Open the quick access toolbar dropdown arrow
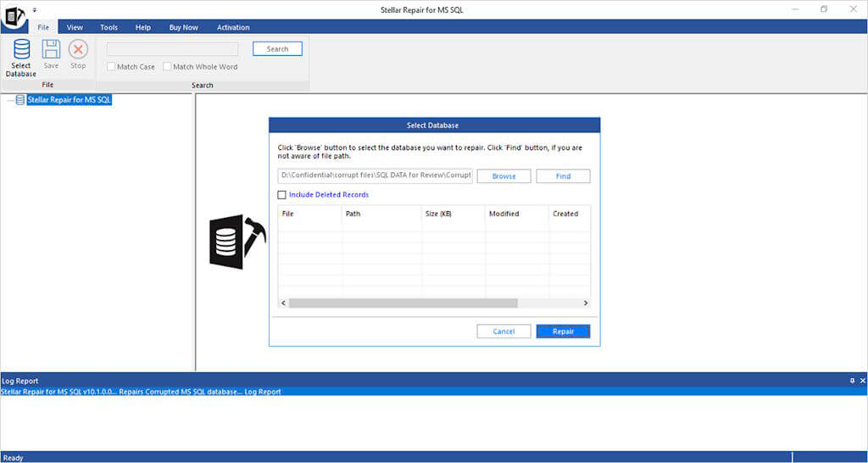Screen dimensions: 868x463 click(x=35, y=9)
